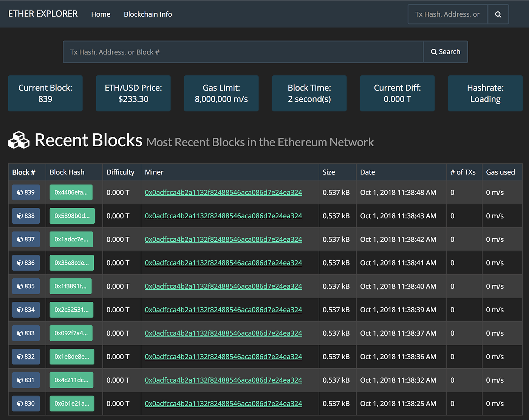Click block hash 0x092f7a4...
Image resolution: width=529 pixels, height=420 pixels.
pyautogui.click(x=71, y=333)
